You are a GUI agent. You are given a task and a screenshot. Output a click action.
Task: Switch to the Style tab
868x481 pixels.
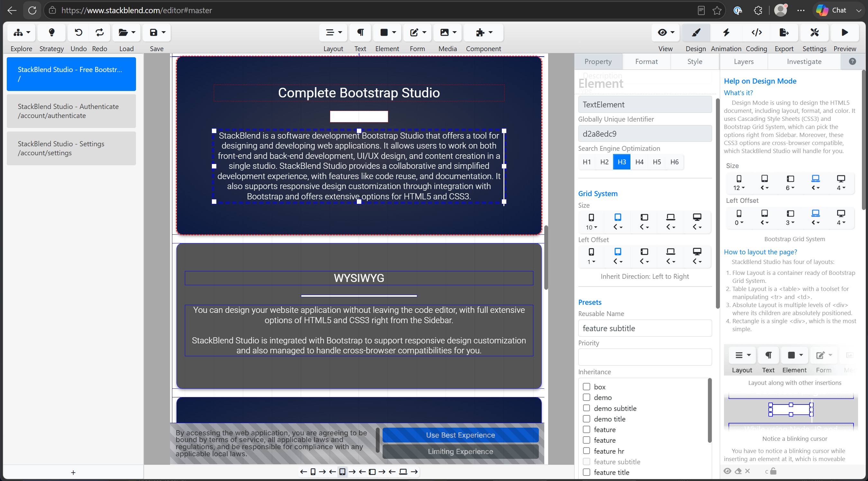[x=695, y=61]
